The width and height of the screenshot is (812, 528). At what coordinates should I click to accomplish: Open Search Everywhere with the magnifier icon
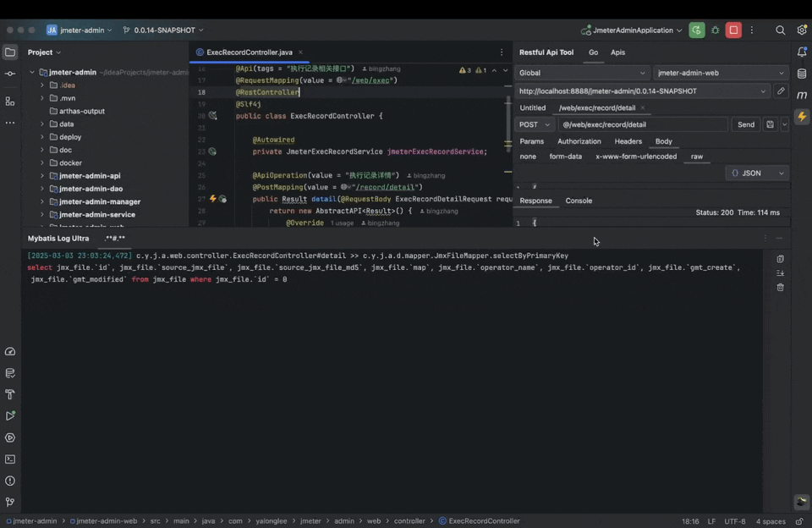coord(780,30)
